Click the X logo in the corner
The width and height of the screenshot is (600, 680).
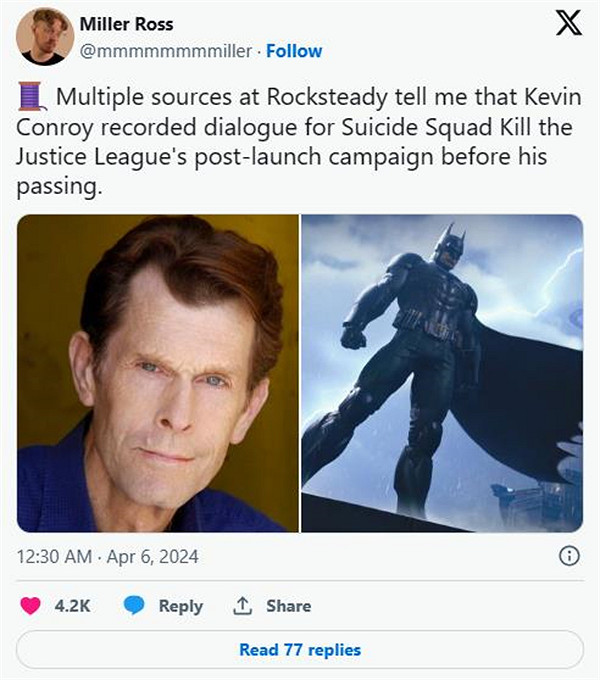(x=568, y=26)
